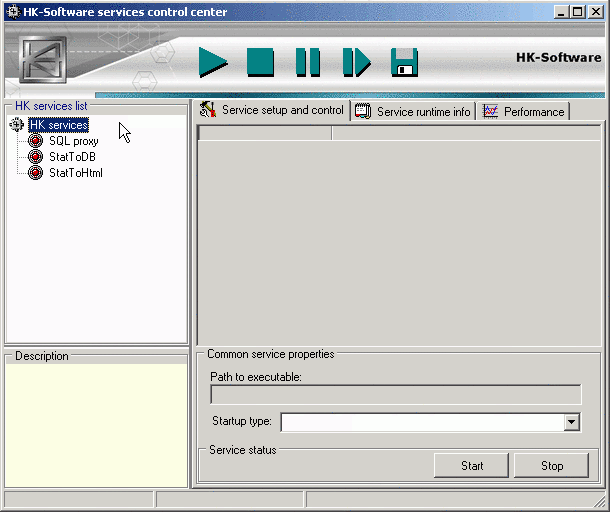Click the Stop service button

point(552,465)
